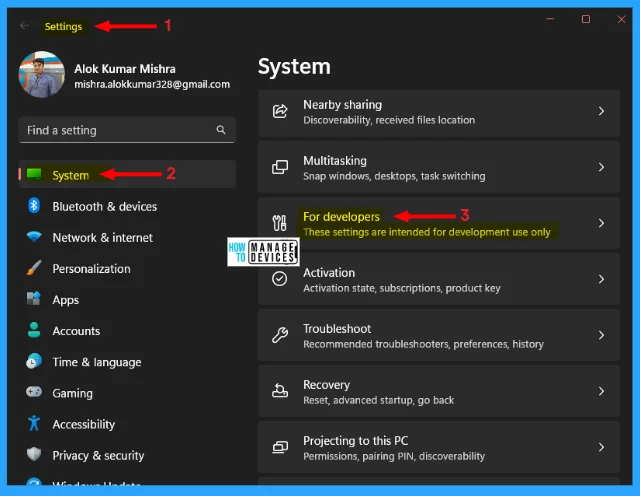The height and width of the screenshot is (496, 640).
Task: Expand Activation chevron
Action: pyautogui.click(x=601, y=279)
